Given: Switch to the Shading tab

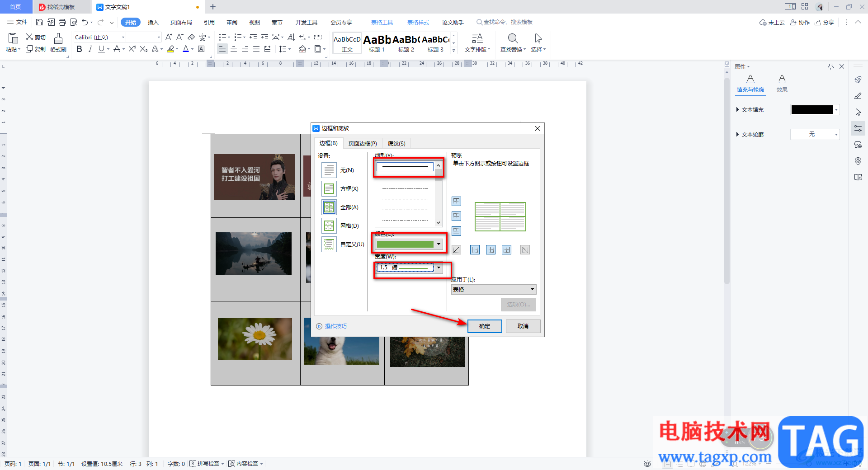Looking at the screenshot, I should tap(396, 143).
